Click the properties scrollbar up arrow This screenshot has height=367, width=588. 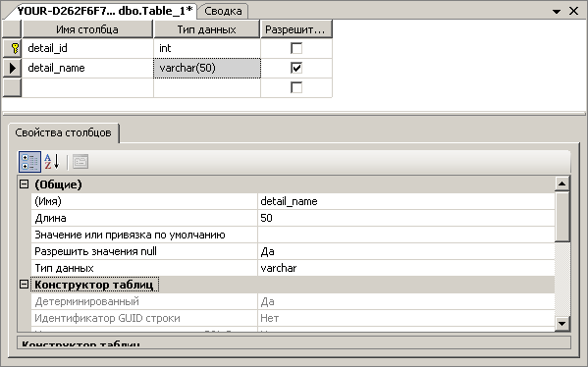pyautogui.click(x=562, y=183)
